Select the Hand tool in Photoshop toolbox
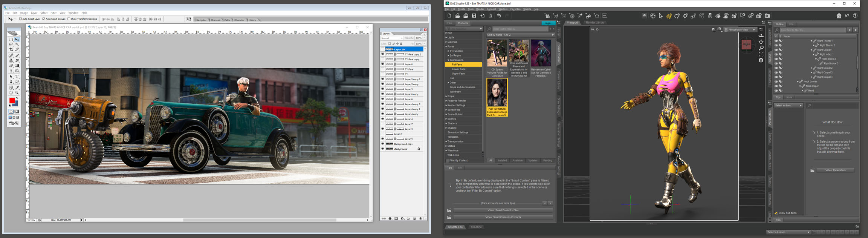This screenshot has width=868, height=238. [11, 92]
